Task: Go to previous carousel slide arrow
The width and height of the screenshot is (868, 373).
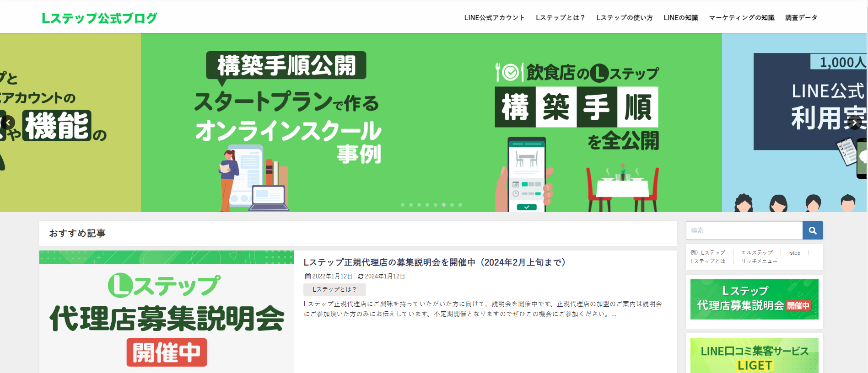Action: coord(8,123)
